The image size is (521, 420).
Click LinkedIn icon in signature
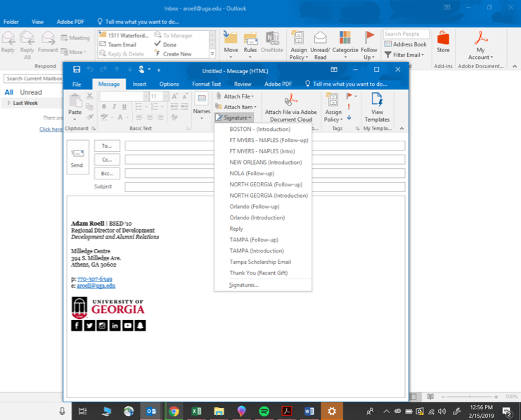[x=115, y=326]
